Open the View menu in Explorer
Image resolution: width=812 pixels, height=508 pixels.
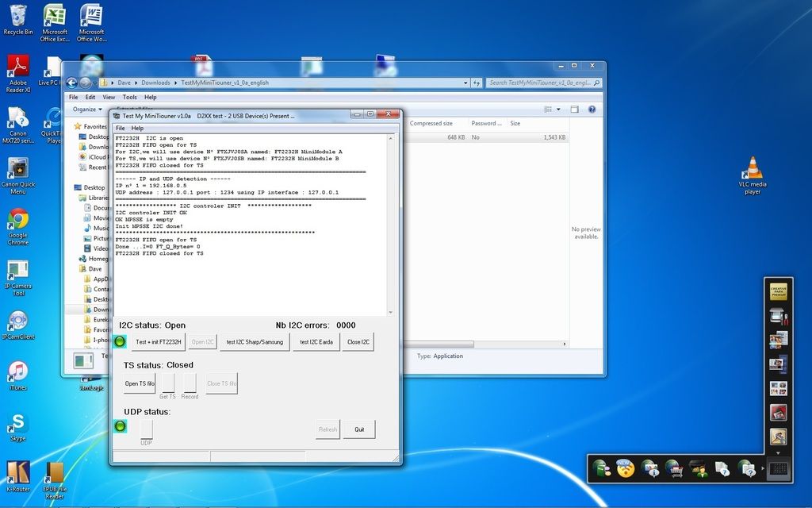[x=109, y=97]
